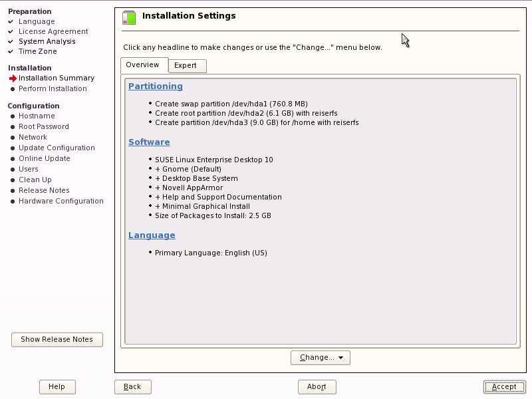The width and height of the screenshot is (532, 399).
Task: Go Back to the previous step
Action: pos(132,387)
